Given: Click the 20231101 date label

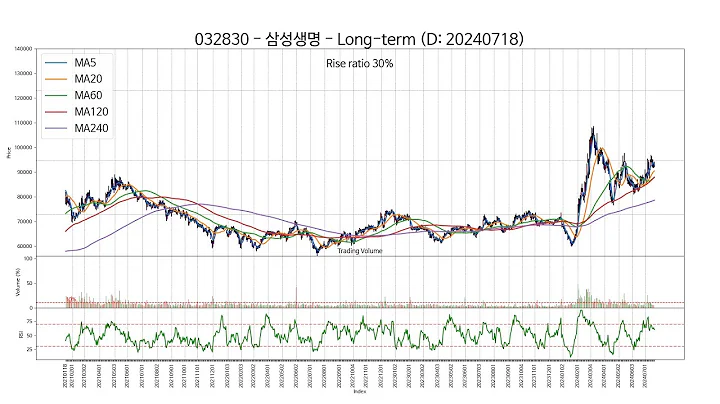Looking at the screenshot, I should coord(535,376).
